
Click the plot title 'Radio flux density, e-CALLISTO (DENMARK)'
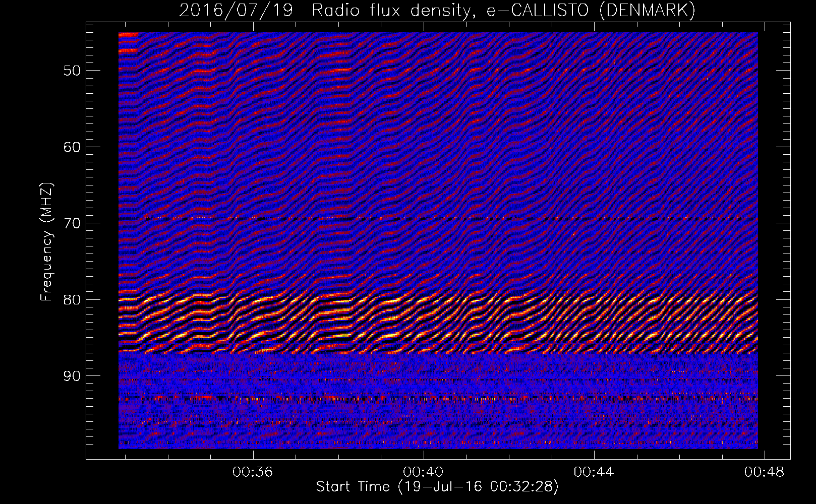tap(503, 10)
